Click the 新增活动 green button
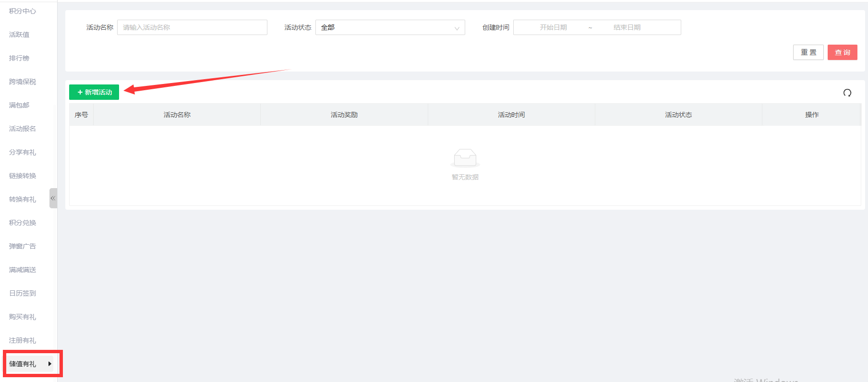The height and width of the screenshot is (382, 868). tap(94, 92)
